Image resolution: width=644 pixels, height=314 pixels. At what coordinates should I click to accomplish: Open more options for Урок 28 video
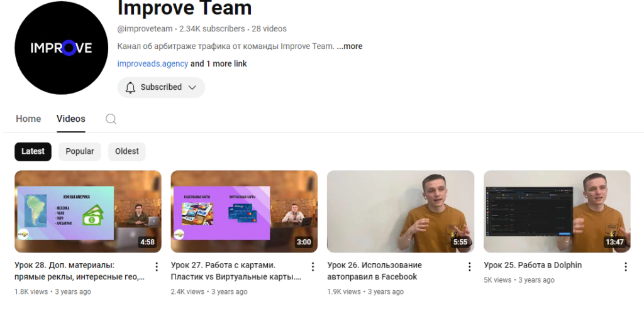[157, 267]
